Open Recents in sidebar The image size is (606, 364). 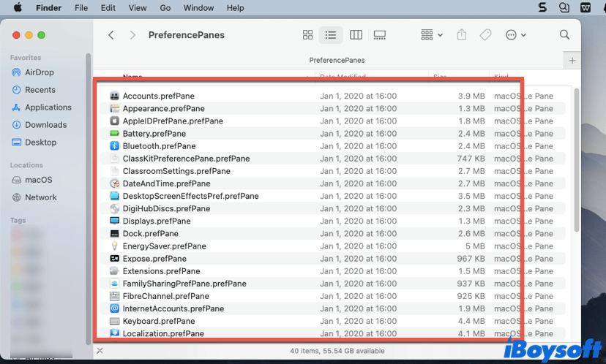click(40, 90)
